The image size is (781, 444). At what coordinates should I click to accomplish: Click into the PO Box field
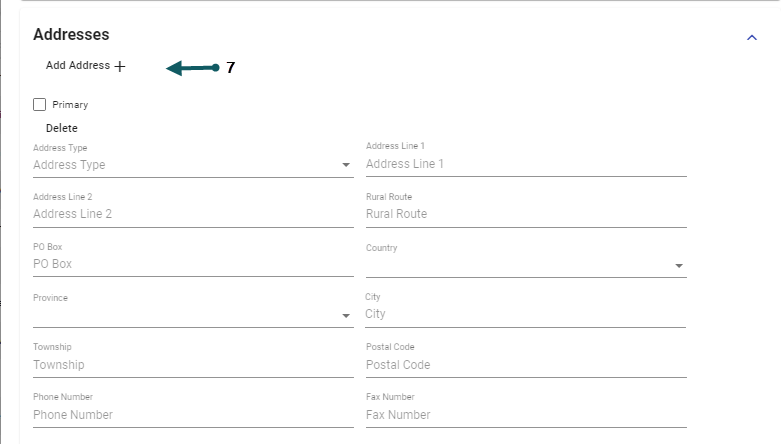pyautogui.click(x=193, y=264)
